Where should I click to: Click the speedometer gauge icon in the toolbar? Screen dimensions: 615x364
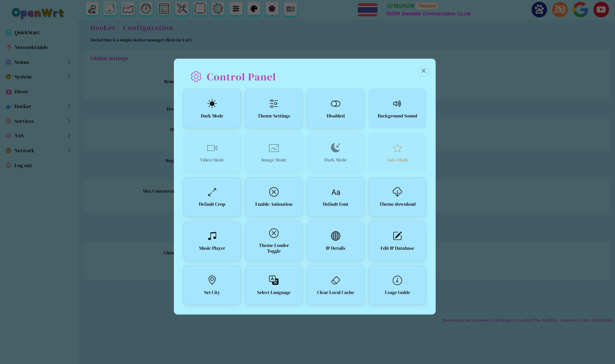point(146,9)
